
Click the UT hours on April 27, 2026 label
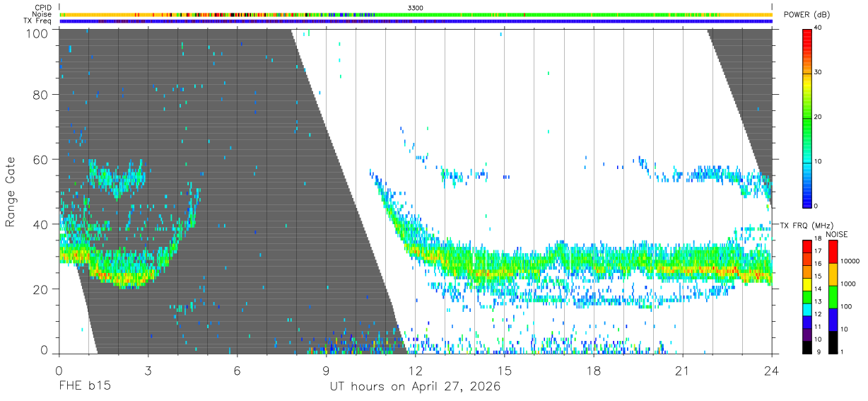(x=415, y=387)
